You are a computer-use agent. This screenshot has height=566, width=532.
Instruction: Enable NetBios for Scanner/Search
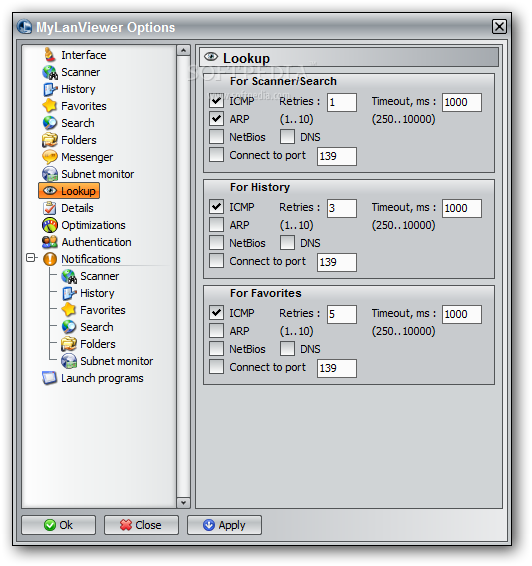[x=217, y=137]
